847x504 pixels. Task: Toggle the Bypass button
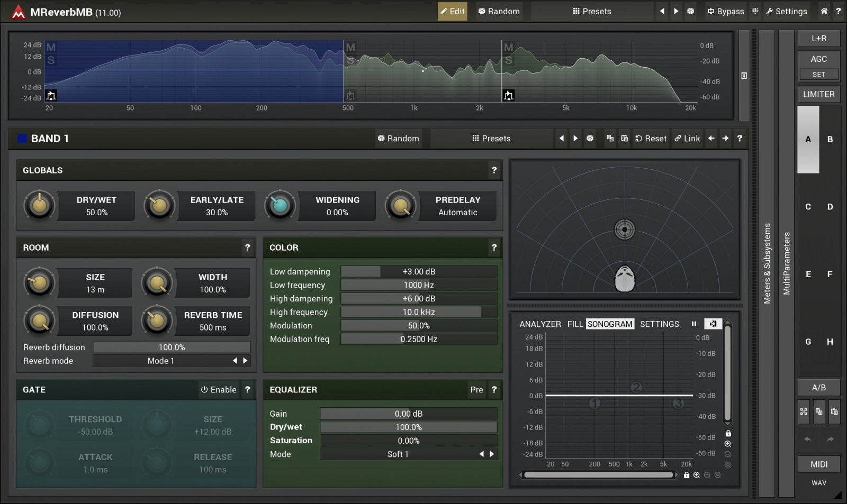pyautogui.click(x=725, y=11)
